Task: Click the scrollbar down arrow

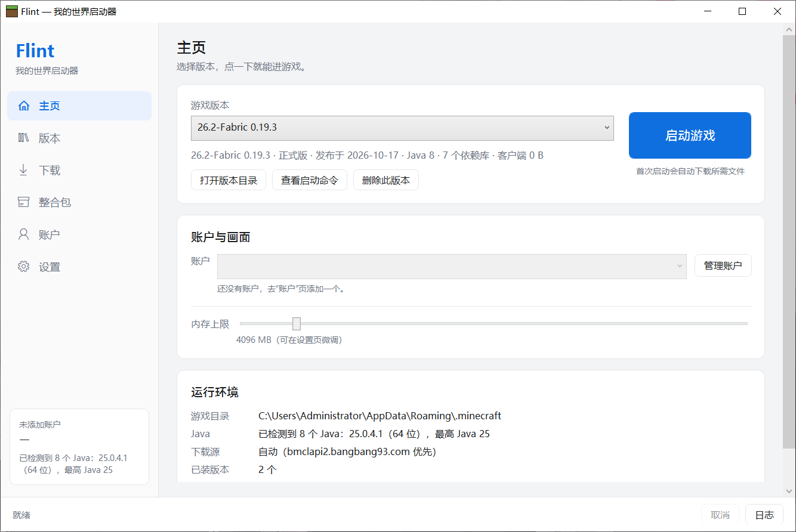Action: (x=789, y=491)
